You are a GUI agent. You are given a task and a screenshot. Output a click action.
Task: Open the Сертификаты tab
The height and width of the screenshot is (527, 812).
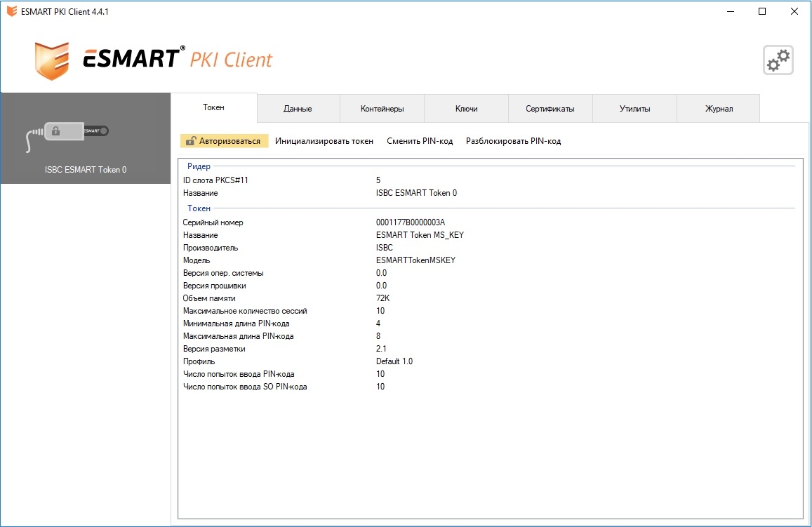click(550, 109)
